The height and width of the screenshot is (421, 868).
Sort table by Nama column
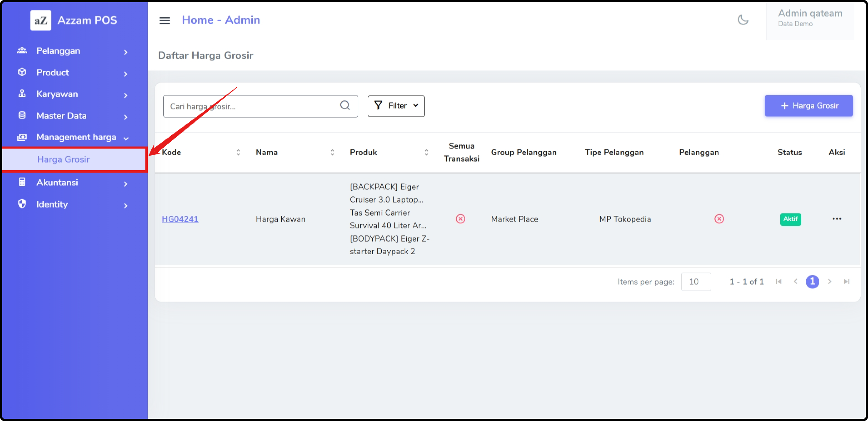[332, 153]
